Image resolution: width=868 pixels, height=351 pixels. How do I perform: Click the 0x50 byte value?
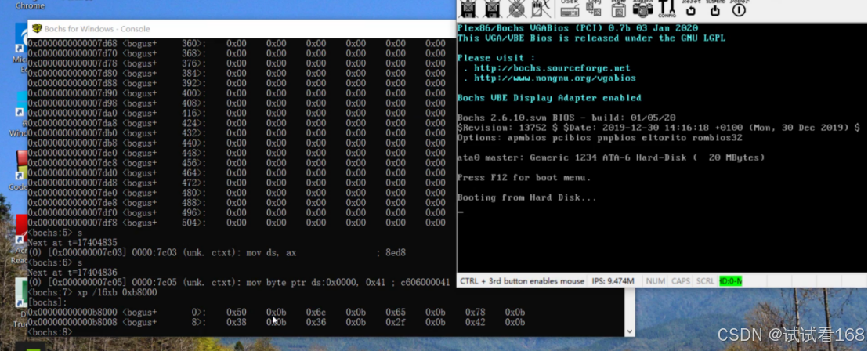[x=237, y=313]
